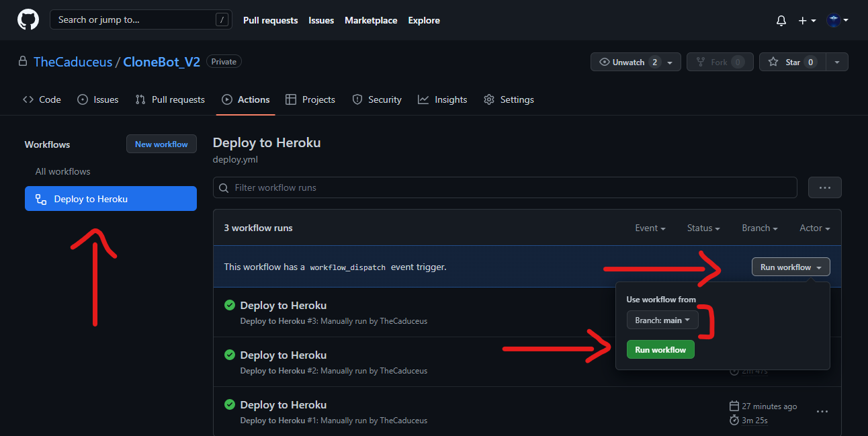Open three-dots menu for run #1
This screenshot has height=436, width=868.
pyautogui.click(x=822, y=411)
